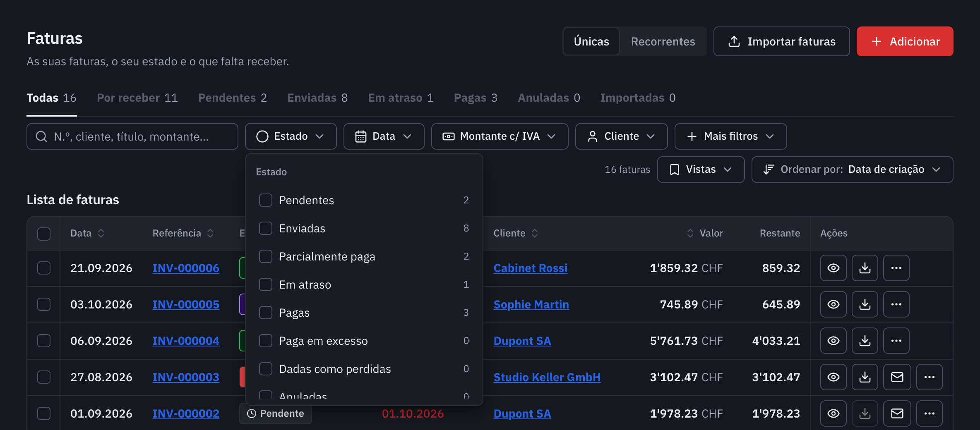
Task: Open invoice link INV-000006
Action: point(186,268)
